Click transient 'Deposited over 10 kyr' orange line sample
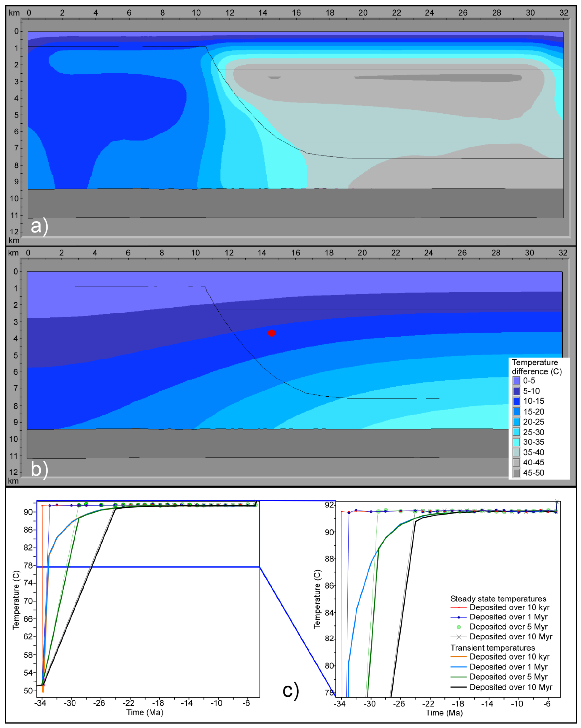Viewport: 581px width, 728px height. [459, 657]
